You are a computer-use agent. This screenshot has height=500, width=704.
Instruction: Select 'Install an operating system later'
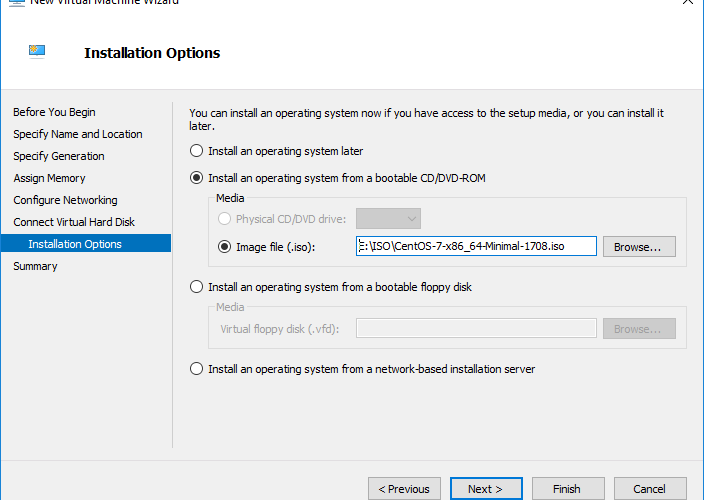coord(197,151)
